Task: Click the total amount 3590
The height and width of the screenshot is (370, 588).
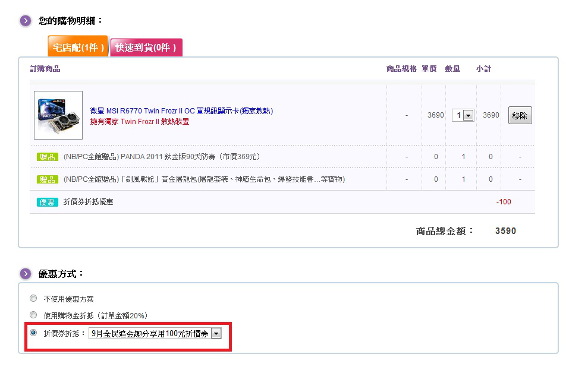Action: click(505, 231)
